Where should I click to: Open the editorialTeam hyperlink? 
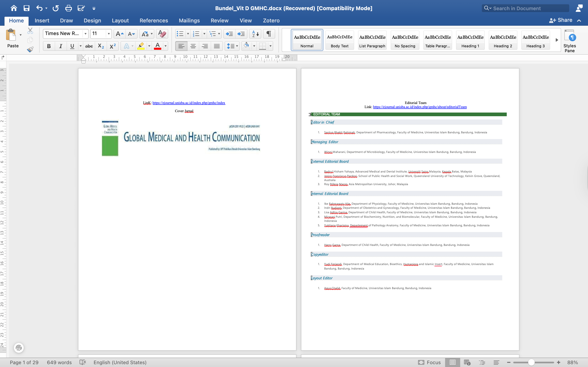(420, 107)
